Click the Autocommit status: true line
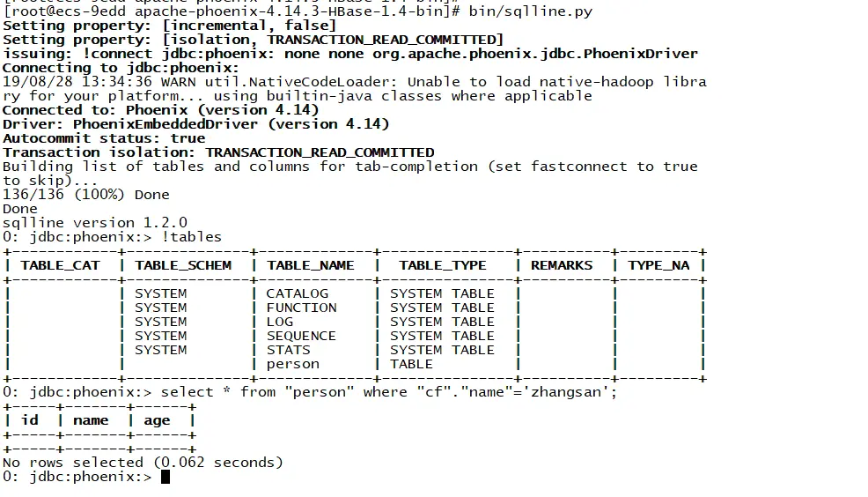Viewport: 868px width, 497px height. click(x=104, y=138)
